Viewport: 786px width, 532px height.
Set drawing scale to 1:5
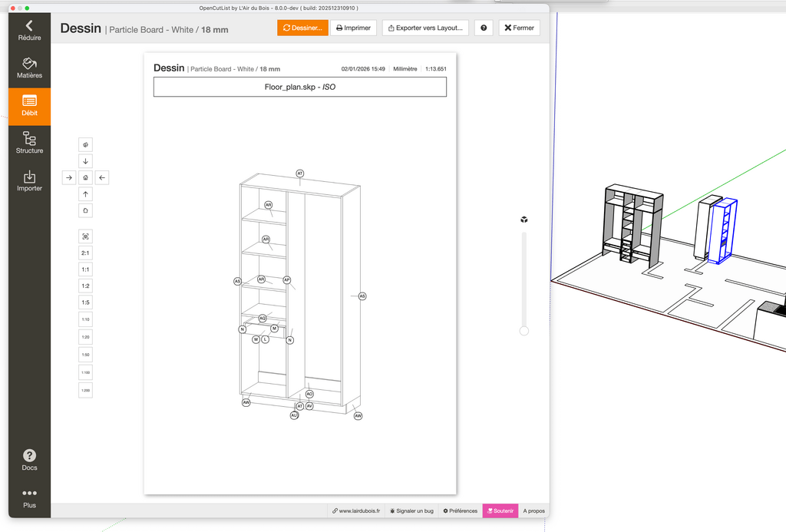pos(86,302)
